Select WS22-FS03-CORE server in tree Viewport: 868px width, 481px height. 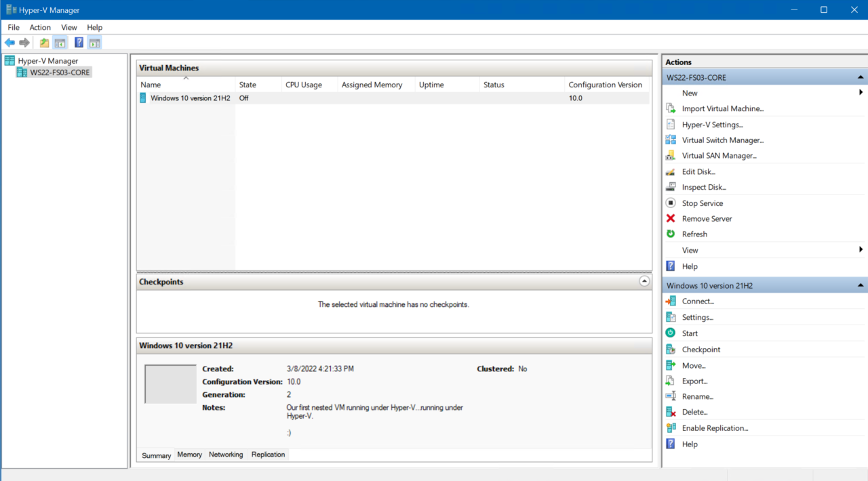(x=60, y=72)
